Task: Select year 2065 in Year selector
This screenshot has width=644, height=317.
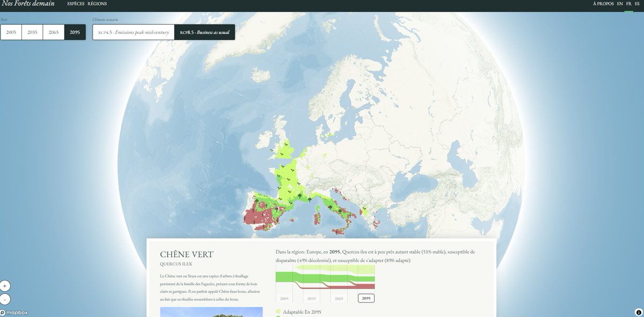Action: pos(54,32)
